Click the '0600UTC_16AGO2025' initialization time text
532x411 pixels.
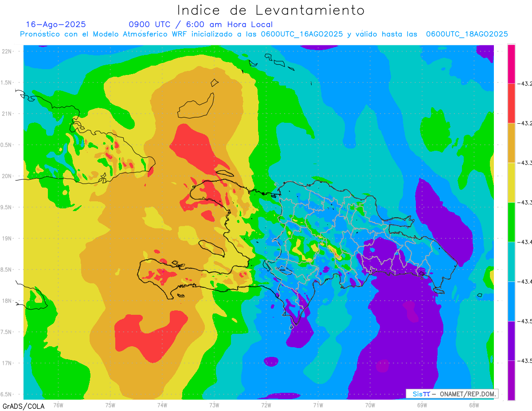click(302, 34)
